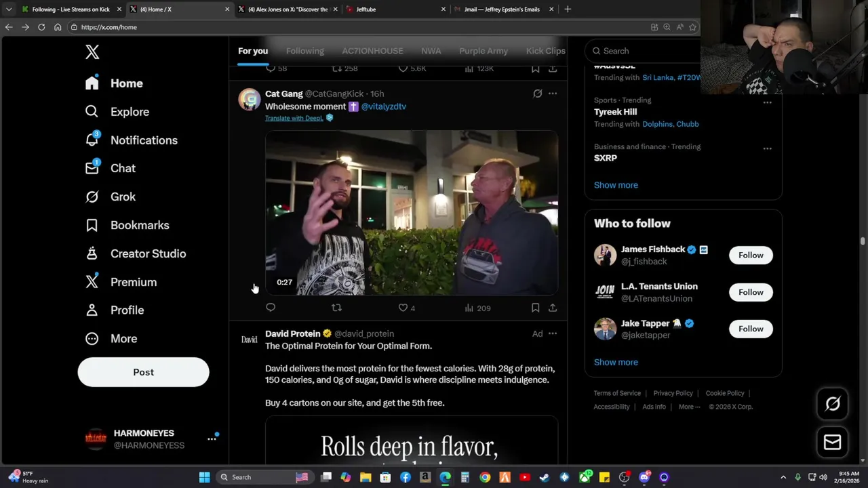Screen dimensions: 868x488
Task: Open More menu in X sidebar
Action: (x=111, y=338)
